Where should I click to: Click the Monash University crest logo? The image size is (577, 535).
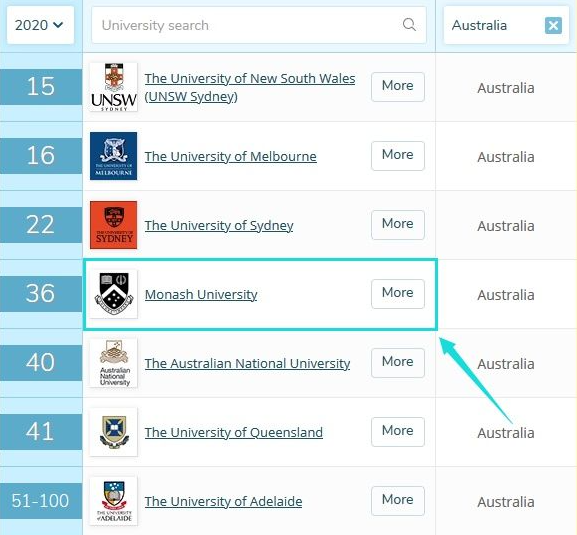point(114,294)
